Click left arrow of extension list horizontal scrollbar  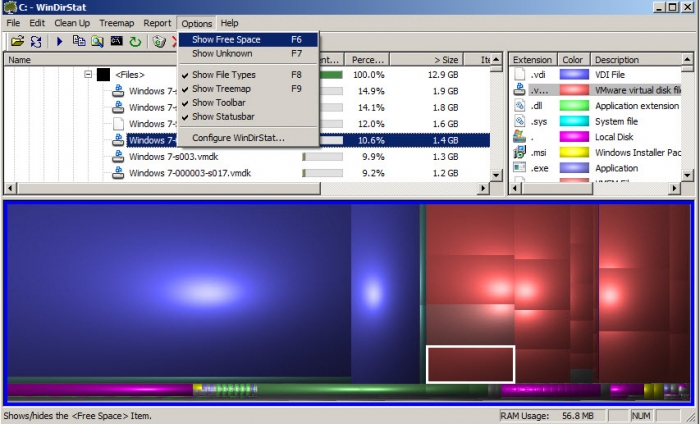click(515, 188)
